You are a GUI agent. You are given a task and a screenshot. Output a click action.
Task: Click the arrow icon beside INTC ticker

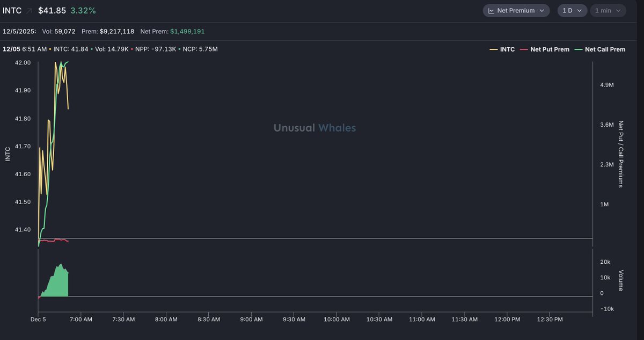(x=29, y=11)
